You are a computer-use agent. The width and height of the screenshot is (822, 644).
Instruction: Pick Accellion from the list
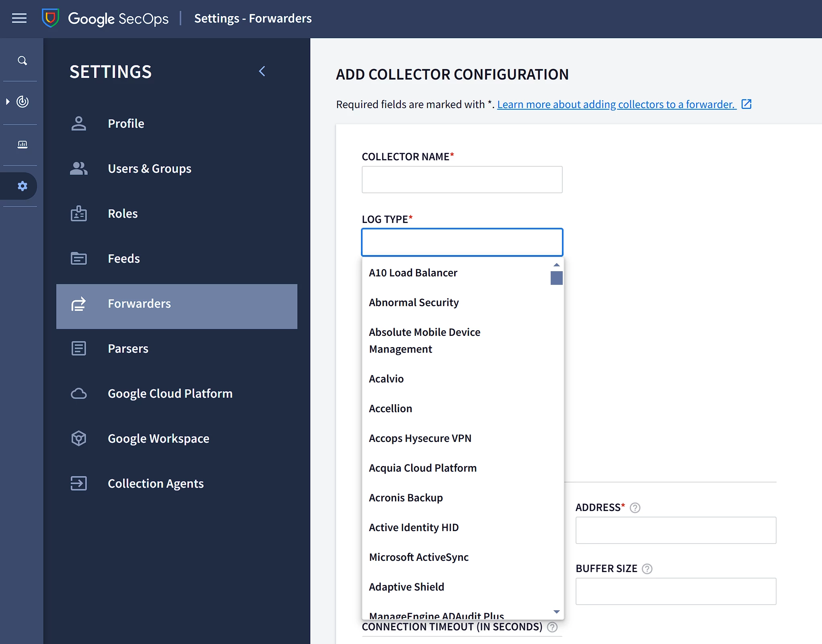(456, 409)
